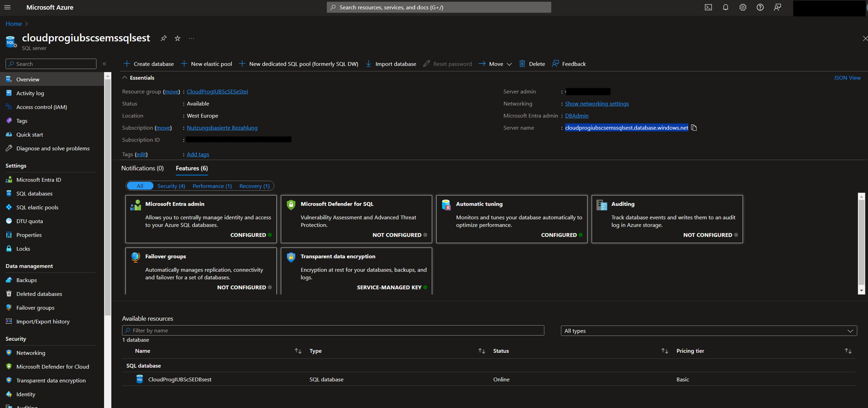Close the SQL server blade

864,38
